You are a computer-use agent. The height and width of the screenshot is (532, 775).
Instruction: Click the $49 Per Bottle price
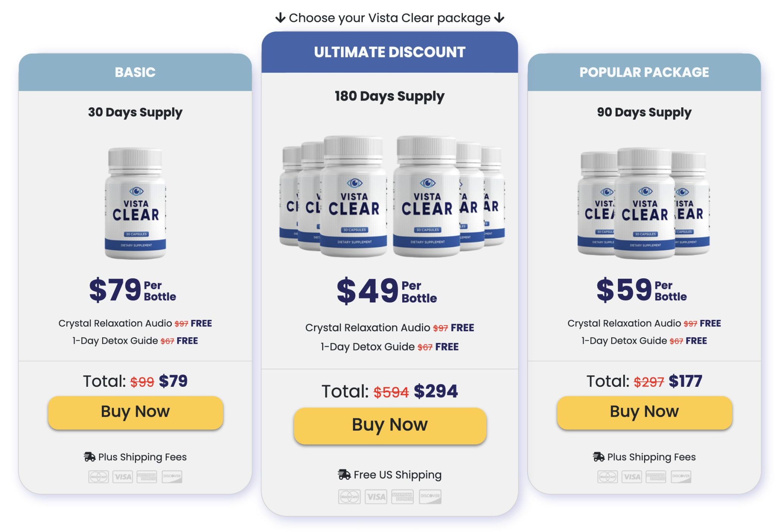[x=387, y=291]
